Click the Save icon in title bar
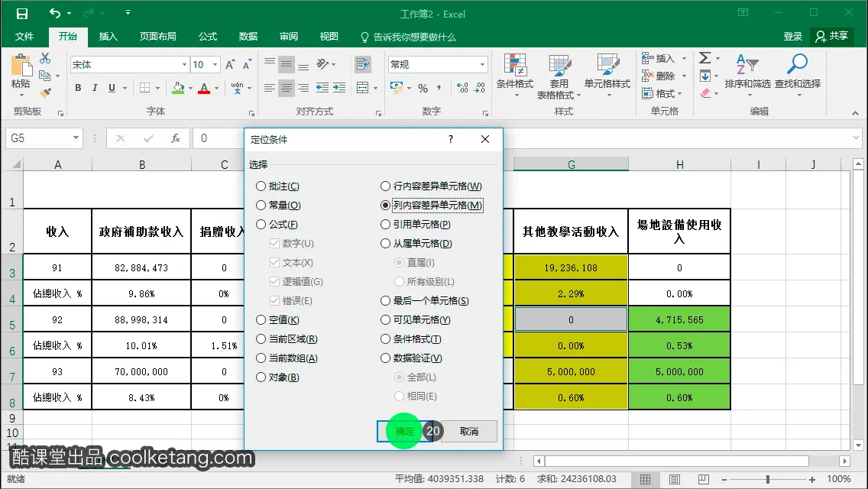Screen dimensions: 868x489 click(x=21, y=13)
